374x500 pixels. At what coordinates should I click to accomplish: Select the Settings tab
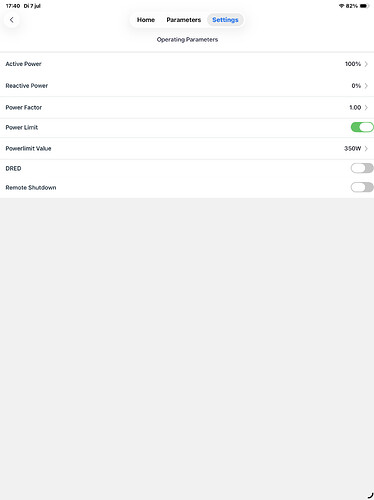click(x=225, y=20)
